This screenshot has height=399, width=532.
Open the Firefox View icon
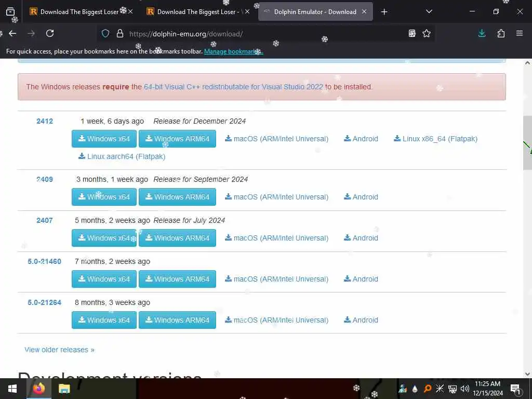pos(10,11)
